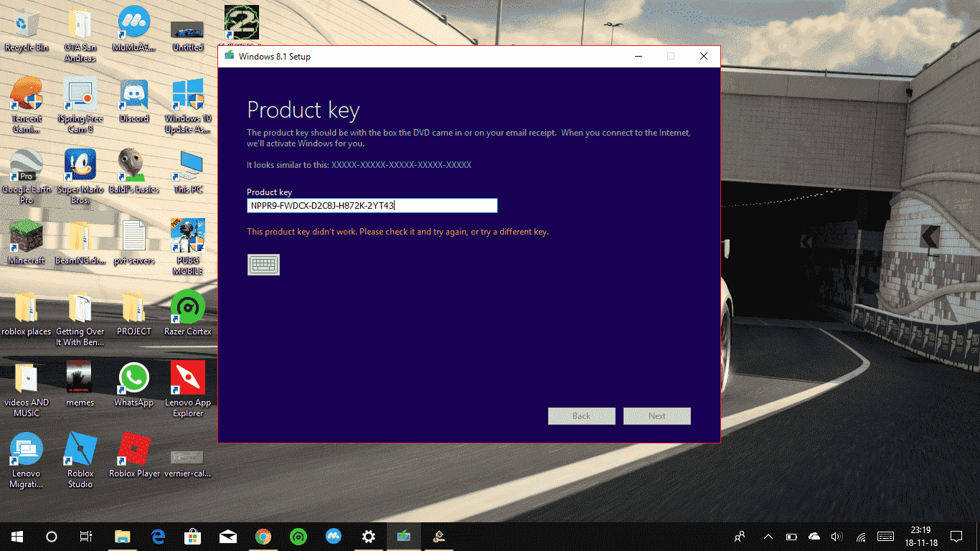Select the iSpring Free Cam 8 shortcut

pos(80,105)
